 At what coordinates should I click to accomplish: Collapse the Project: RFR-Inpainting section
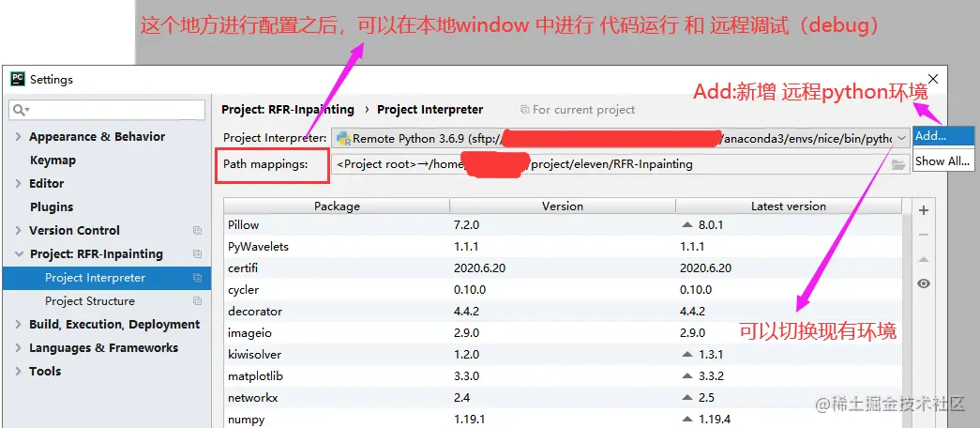(x=18, y=254)
